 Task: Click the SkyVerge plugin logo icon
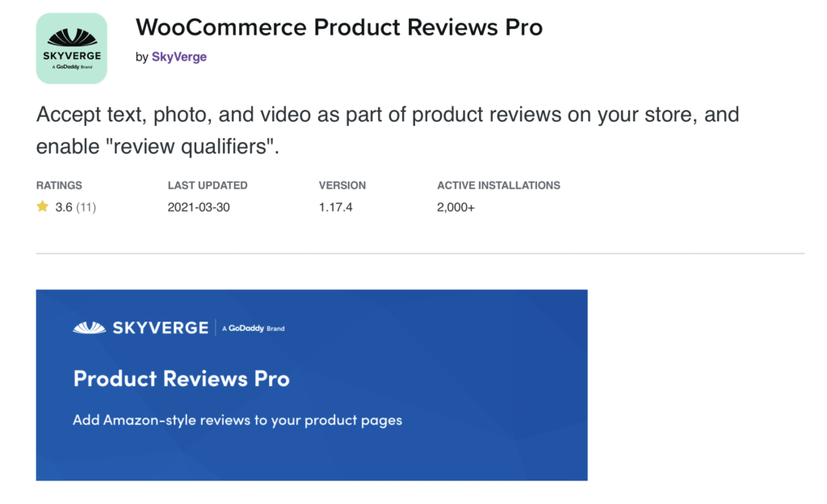72,48
